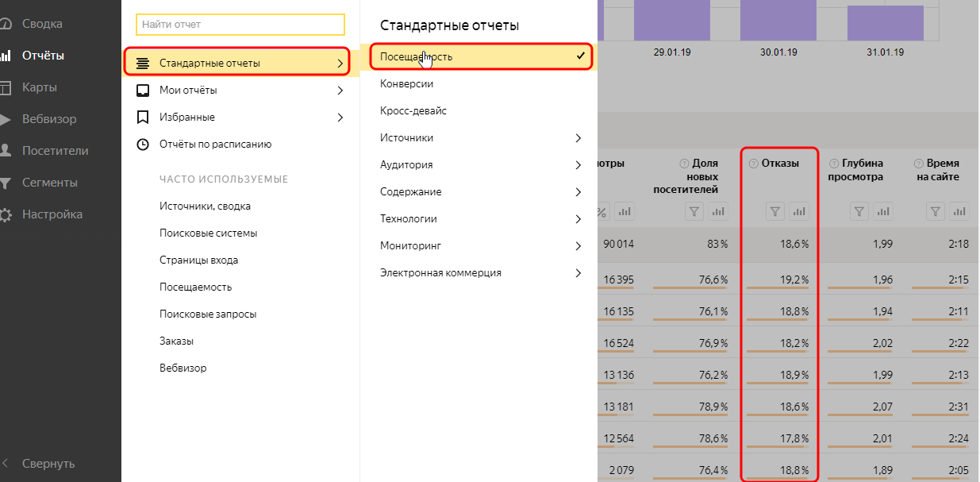This screenshot has height=482, width=980.
Task: Click filter icon under Глубина просмотра column
Action: point(859,211)
